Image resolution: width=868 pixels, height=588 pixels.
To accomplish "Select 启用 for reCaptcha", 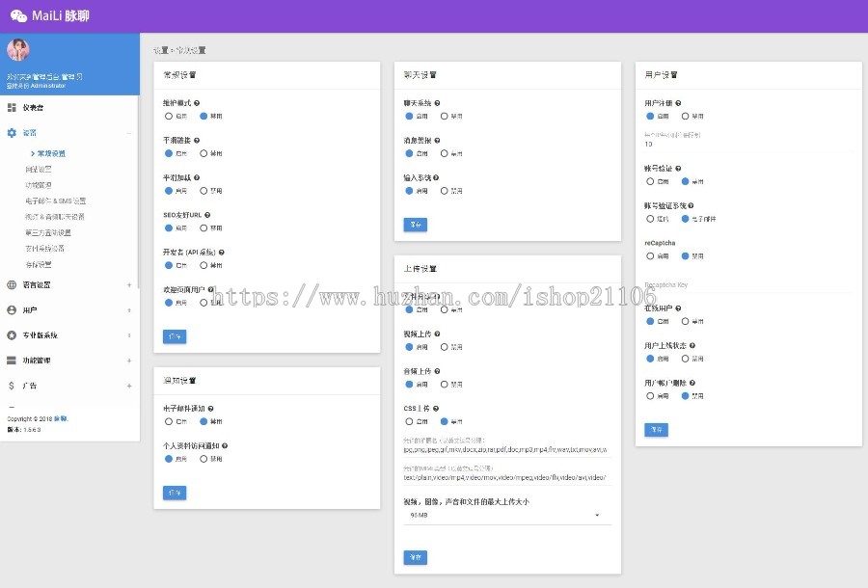I will 650,256.
